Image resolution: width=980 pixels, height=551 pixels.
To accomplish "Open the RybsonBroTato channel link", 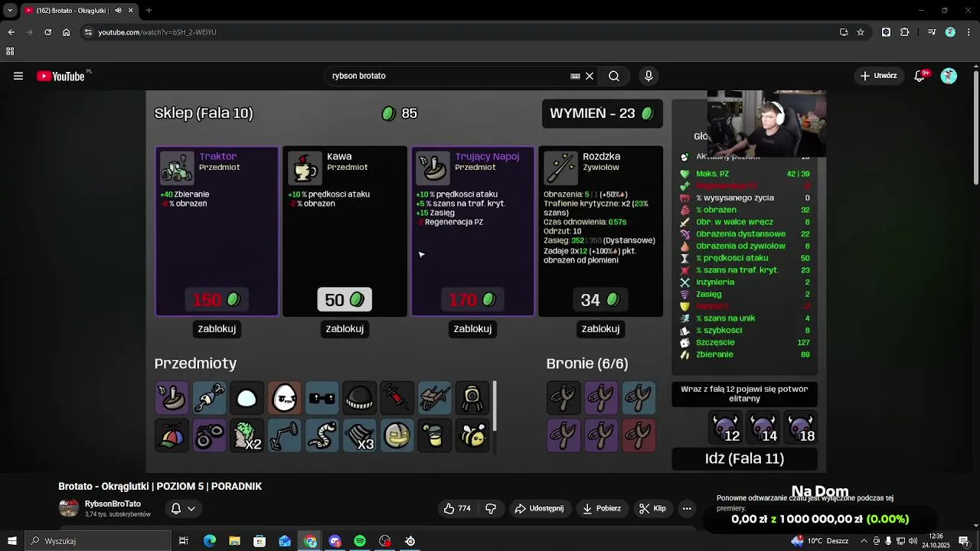I will click(113, 504).
